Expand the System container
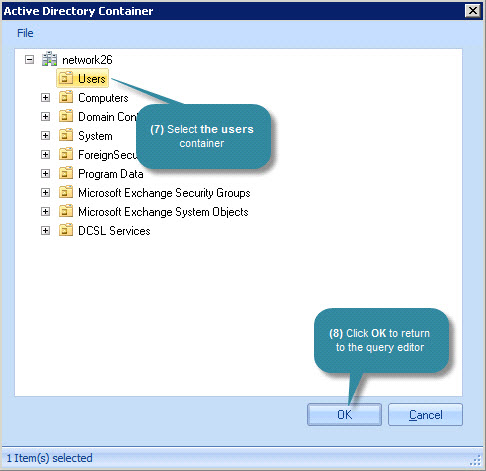The image size is (486, 471). (x=45, y=136)
